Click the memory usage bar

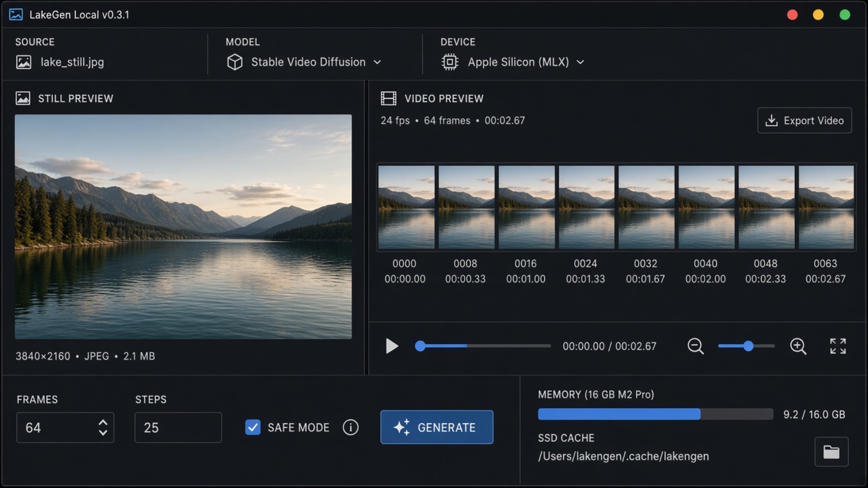656,414
